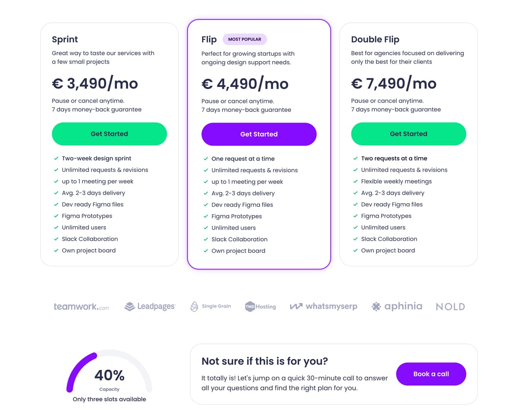Click the Sprint plan title
Viewport: 518px width, 420px height.
65,39
